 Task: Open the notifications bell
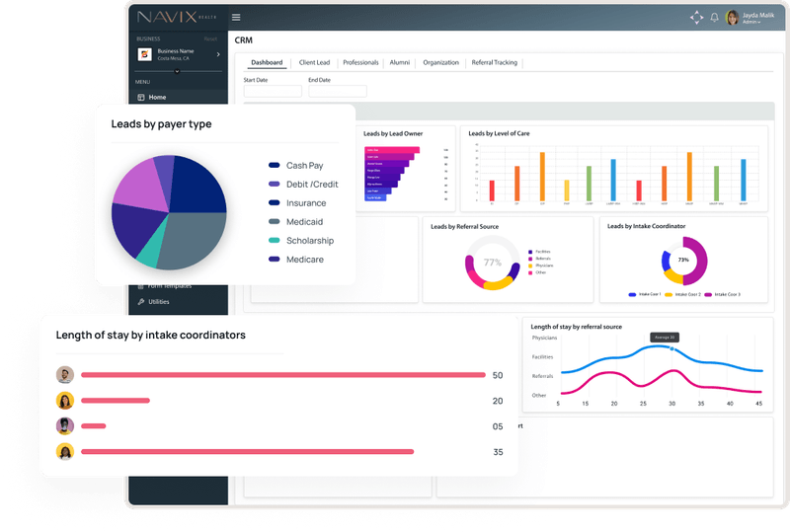coord(714,18)
